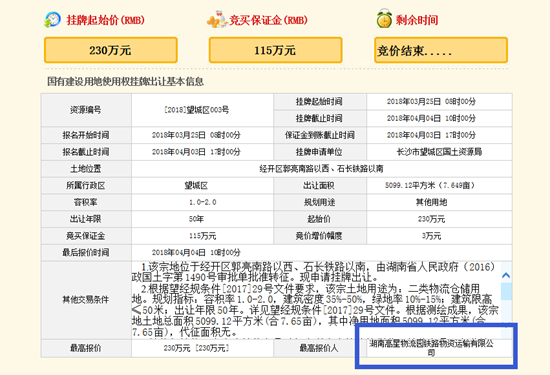
Task: Select the 5099.12平方米 area value cell
Action: click(x=439, y=186)
